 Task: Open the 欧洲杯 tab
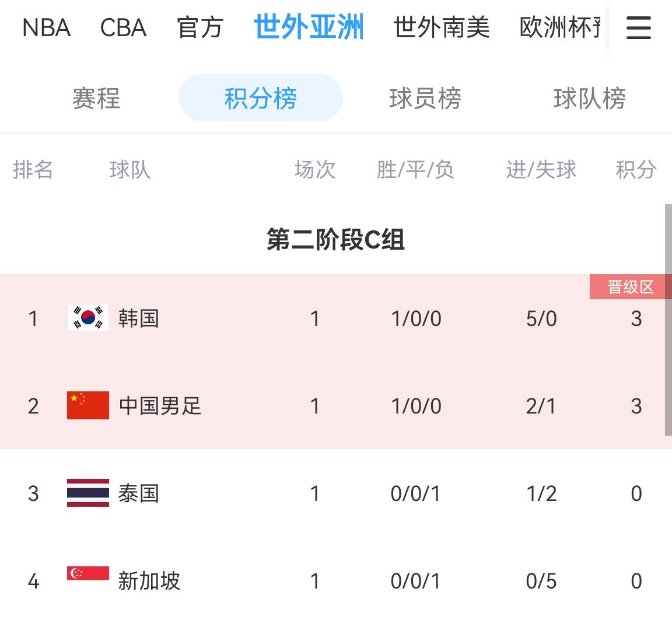(x=560, y=27)
